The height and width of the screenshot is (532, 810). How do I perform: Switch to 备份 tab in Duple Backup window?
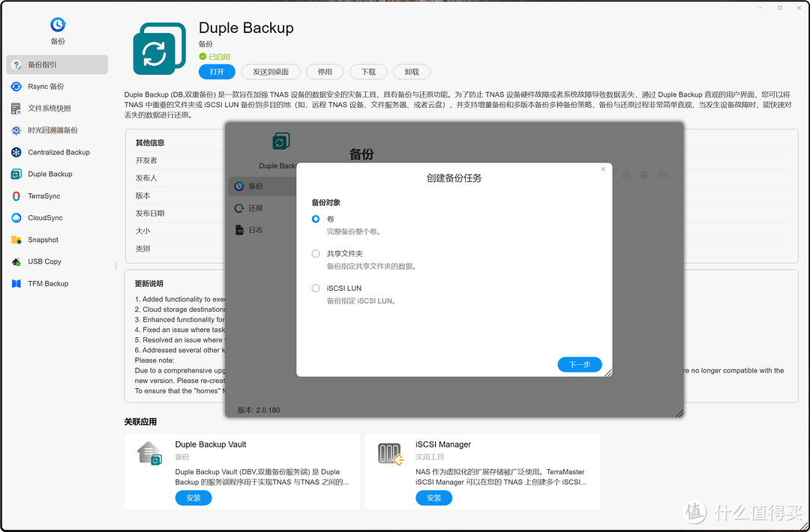[262, 187]
